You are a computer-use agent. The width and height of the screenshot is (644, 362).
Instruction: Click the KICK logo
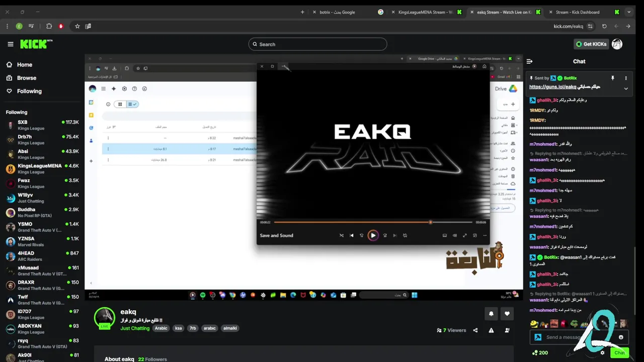36,44
